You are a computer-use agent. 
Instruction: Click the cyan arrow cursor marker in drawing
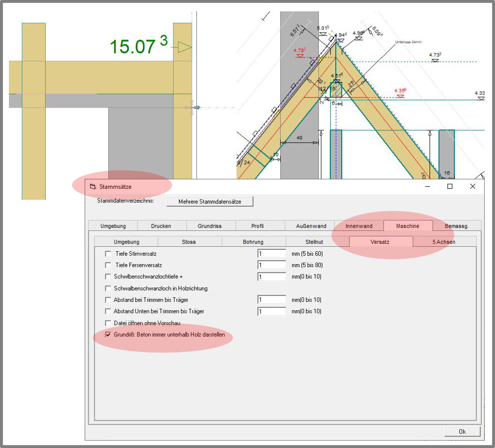click(196, 108)
